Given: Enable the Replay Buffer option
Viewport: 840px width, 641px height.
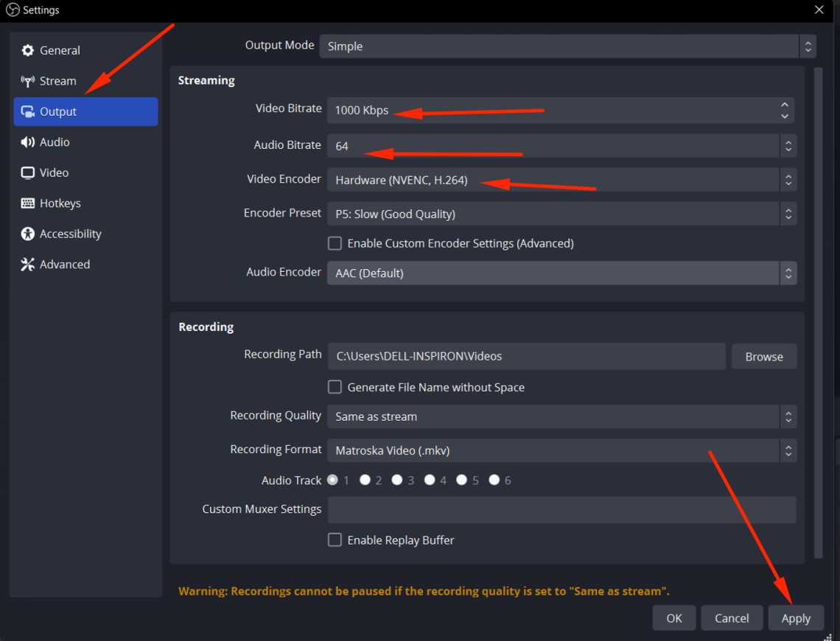Looking at the screenshot, I should tap(335, 539).
